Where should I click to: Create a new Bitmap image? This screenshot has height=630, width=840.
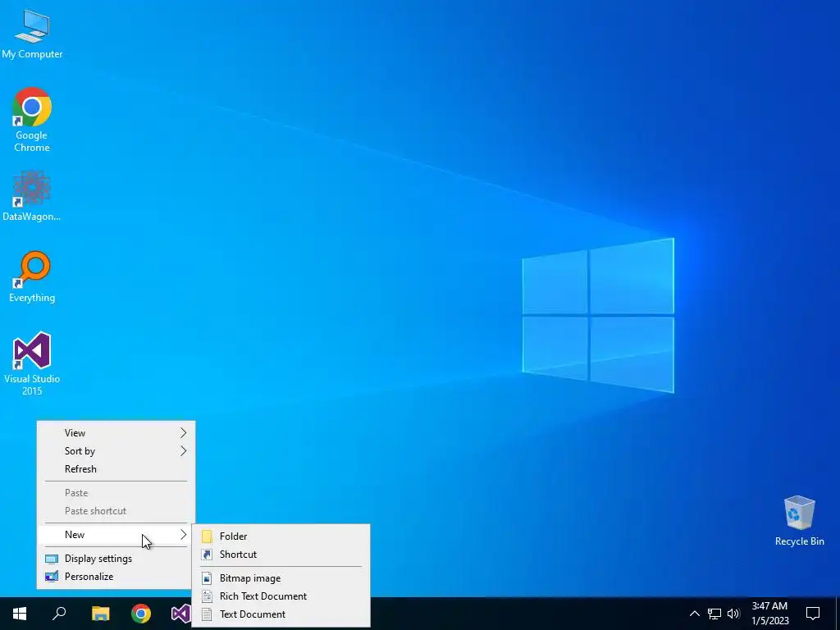click(x=281, y=578)
